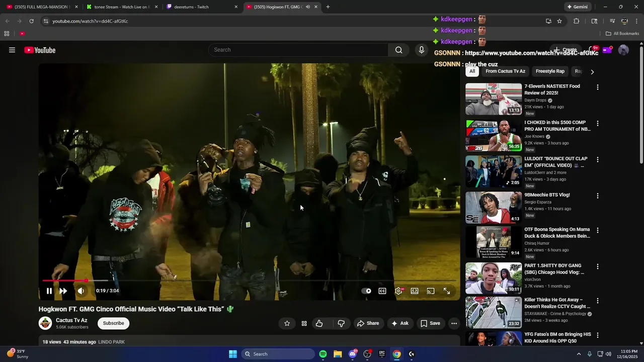The image size is (644, 362).
Task: Open File Explorer from the taskbar
Action: (338, 354)
